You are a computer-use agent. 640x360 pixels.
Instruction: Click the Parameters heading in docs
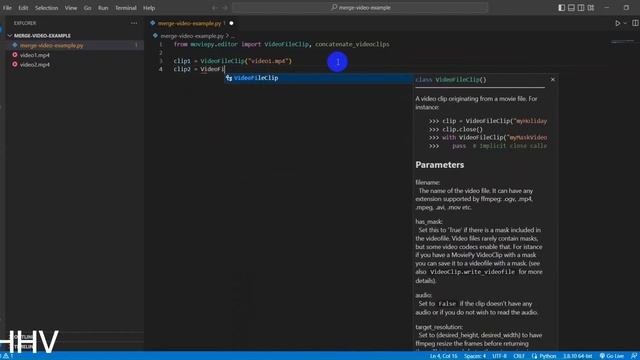tap(440, 165)
